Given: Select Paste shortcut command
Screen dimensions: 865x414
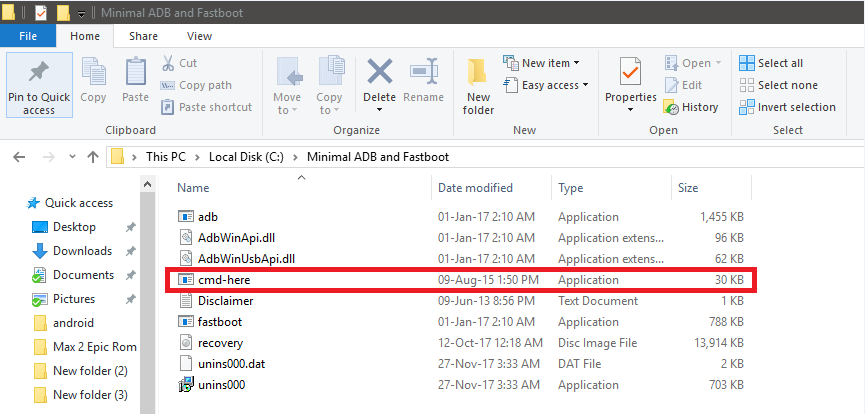Looking at the screenshot, I should coord(206,107).
